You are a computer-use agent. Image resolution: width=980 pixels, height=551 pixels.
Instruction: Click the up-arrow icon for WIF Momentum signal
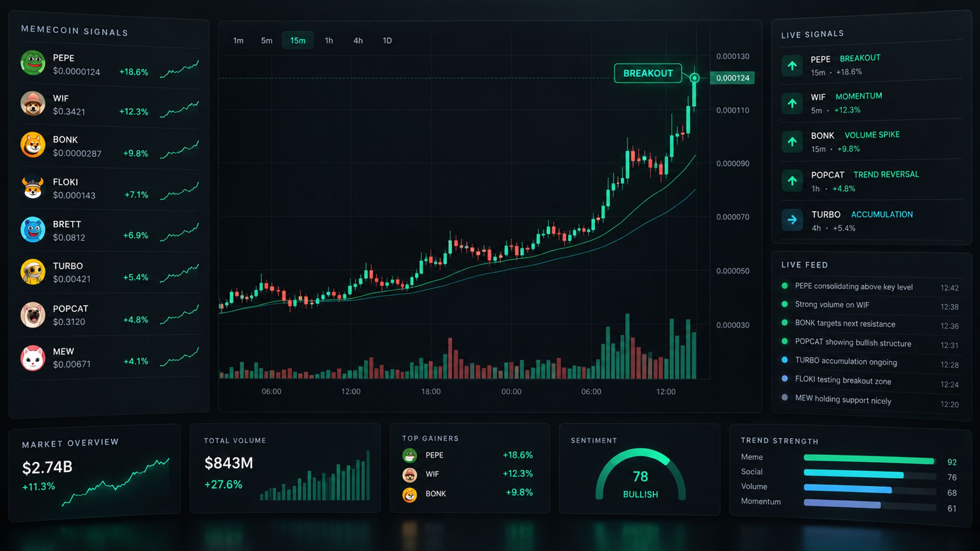792,103
